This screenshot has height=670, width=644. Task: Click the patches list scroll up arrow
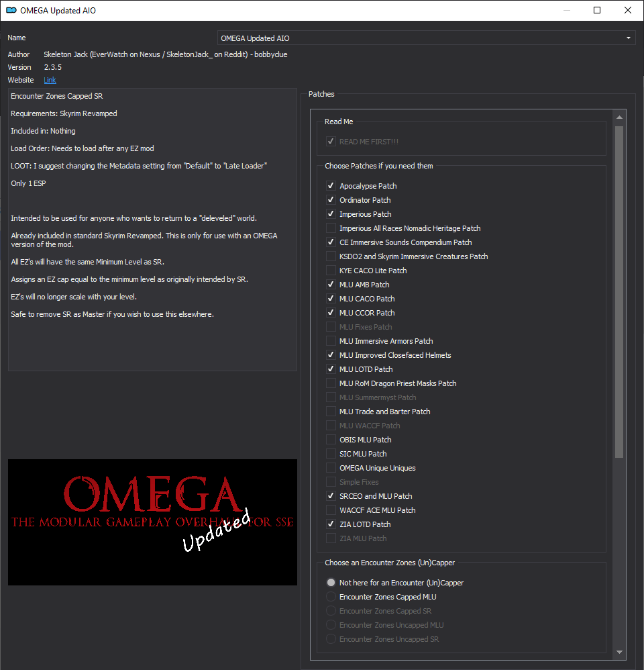pyautogui.click(x=619, y=117)
